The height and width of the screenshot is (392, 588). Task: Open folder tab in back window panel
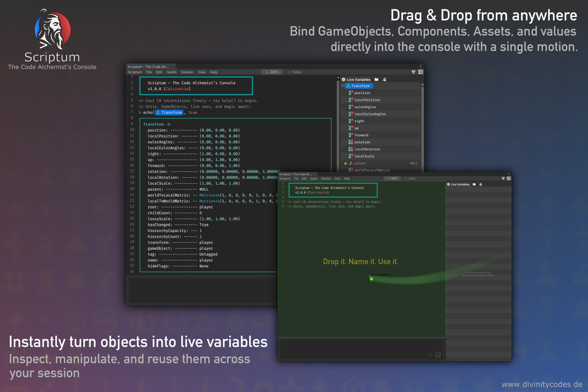click(x=376, y=80)
